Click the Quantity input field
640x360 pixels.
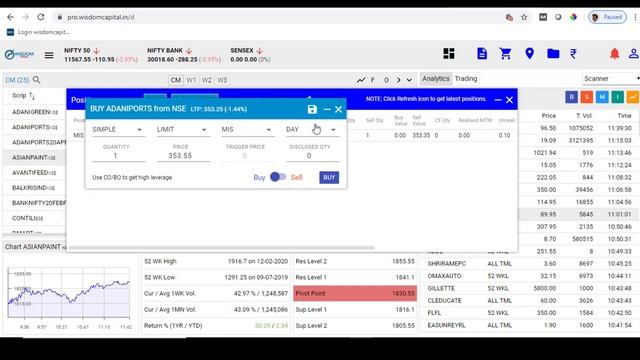(119, 156)
